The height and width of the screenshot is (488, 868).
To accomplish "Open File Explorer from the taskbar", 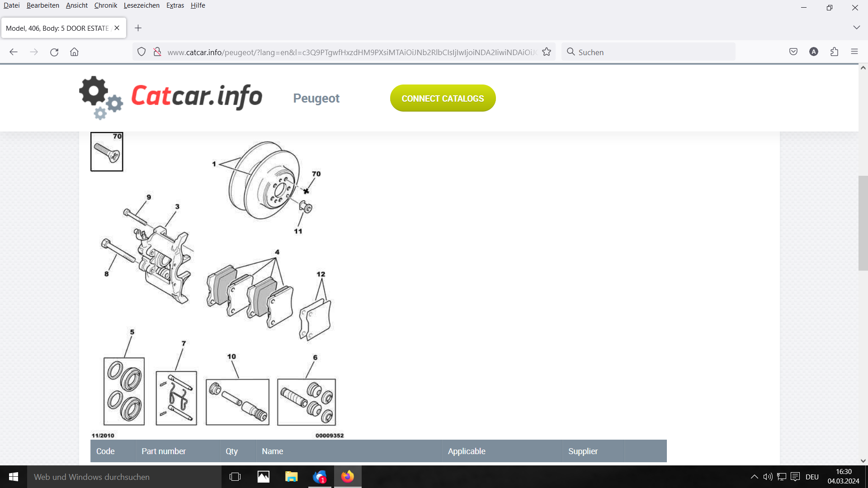I will 291,477.
